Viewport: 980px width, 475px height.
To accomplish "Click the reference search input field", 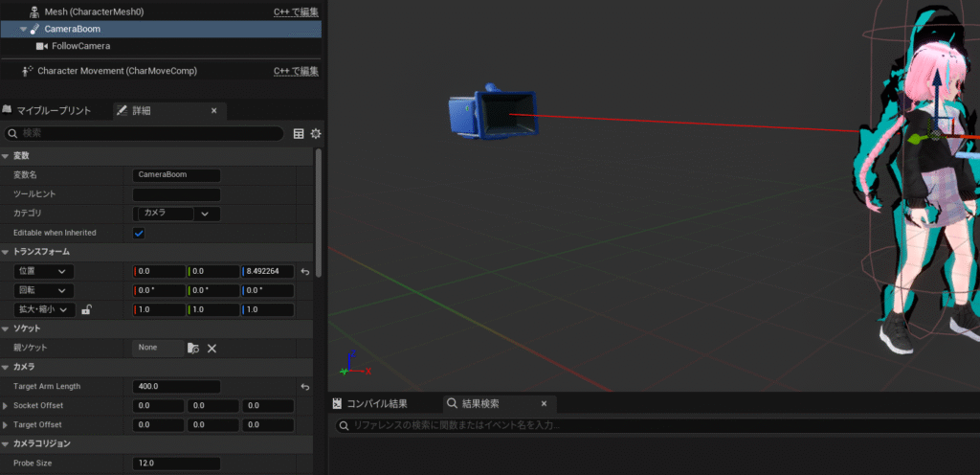I will 657,426.
